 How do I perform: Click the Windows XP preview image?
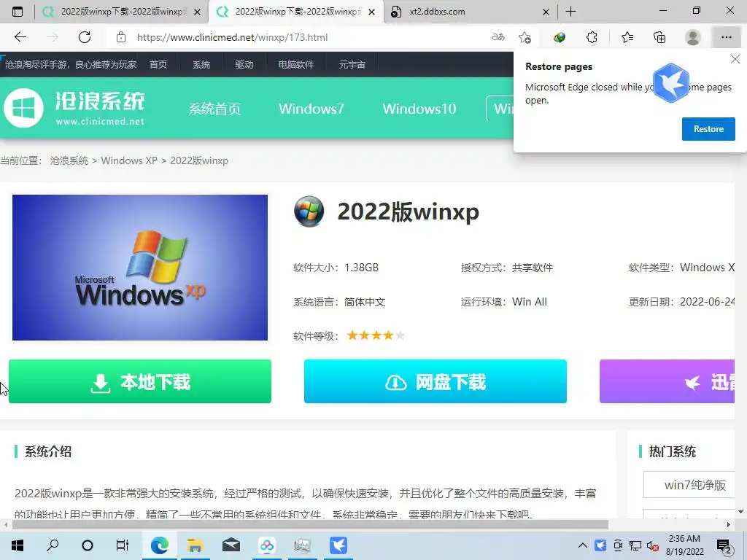(140, 268)
